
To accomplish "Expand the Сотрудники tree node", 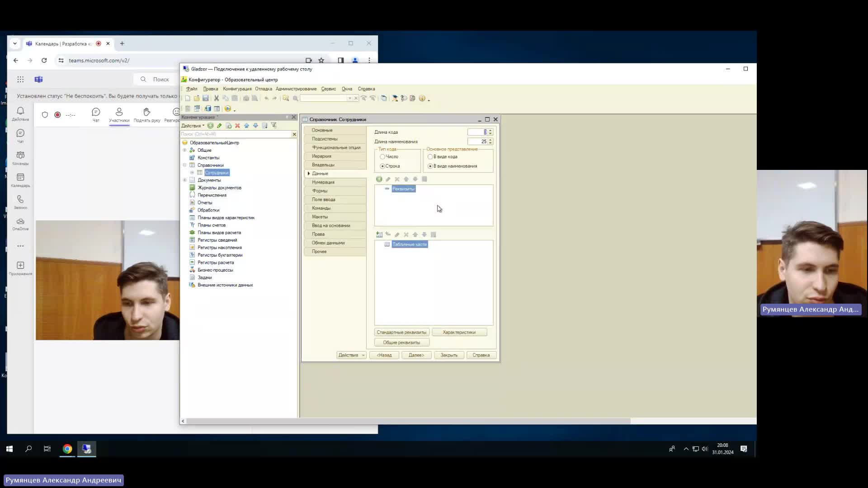I will pyautogui.click(x=192, y=173).
